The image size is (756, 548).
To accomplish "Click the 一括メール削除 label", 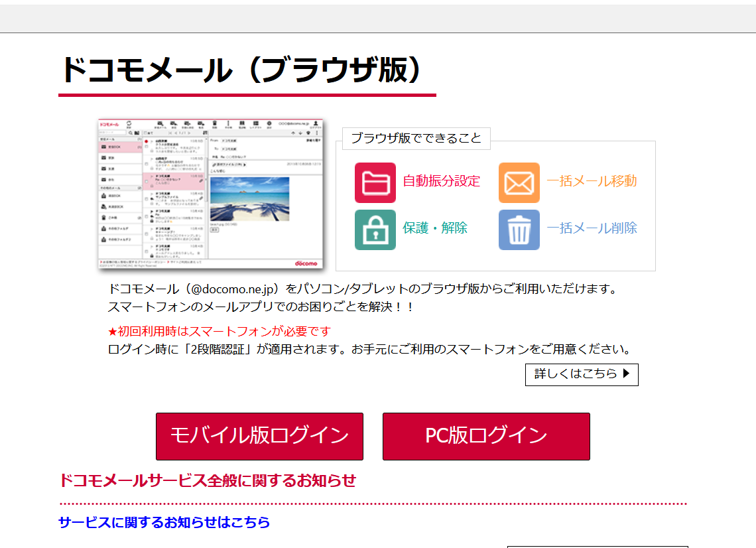I will tap(592, 228).
